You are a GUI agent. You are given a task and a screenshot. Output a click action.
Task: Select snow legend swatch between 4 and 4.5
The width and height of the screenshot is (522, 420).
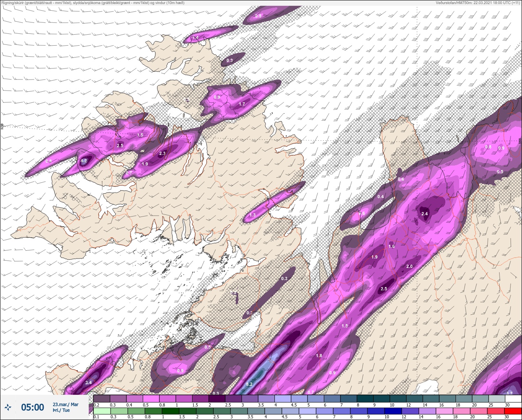point(283,398)
